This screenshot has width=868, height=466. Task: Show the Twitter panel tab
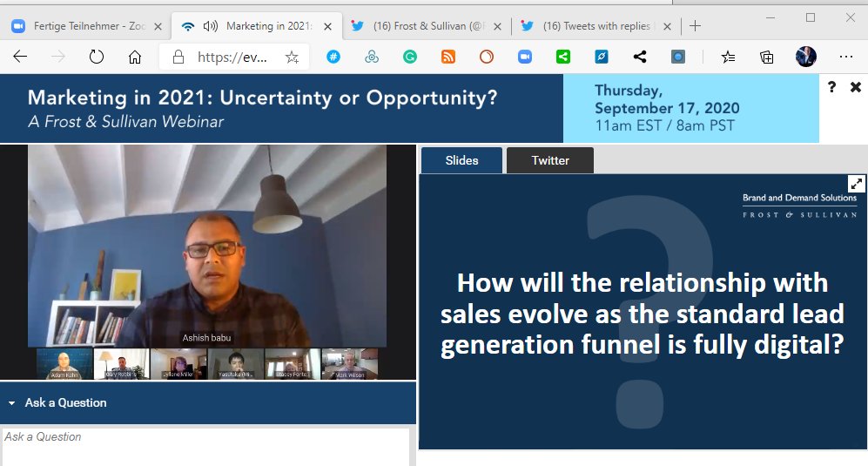click(550, 160)
